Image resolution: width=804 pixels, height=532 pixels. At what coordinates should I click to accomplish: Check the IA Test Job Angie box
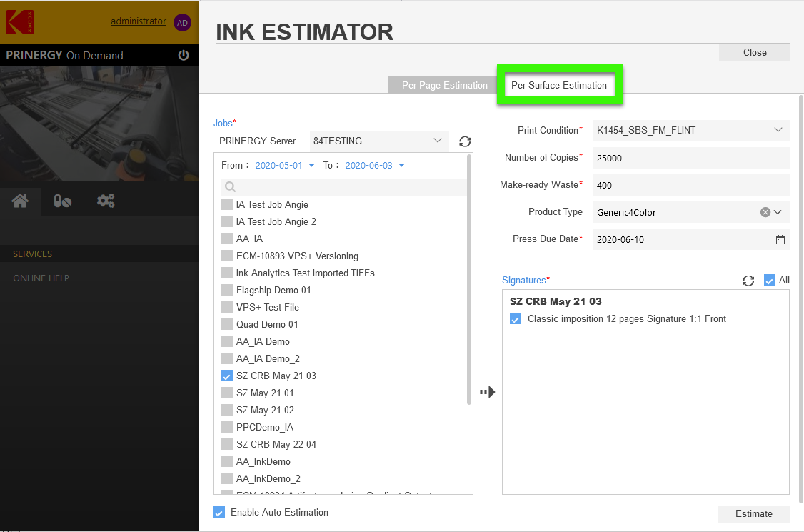[x=226, y=204]
